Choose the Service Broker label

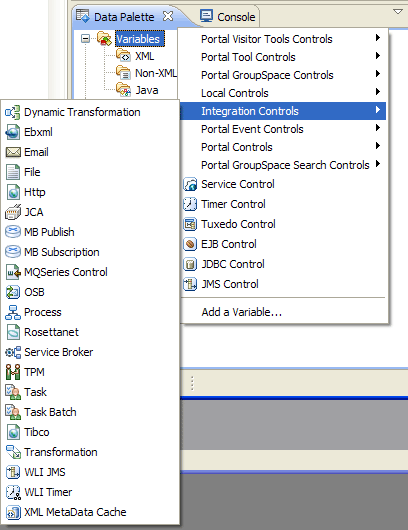pos(58,352)
